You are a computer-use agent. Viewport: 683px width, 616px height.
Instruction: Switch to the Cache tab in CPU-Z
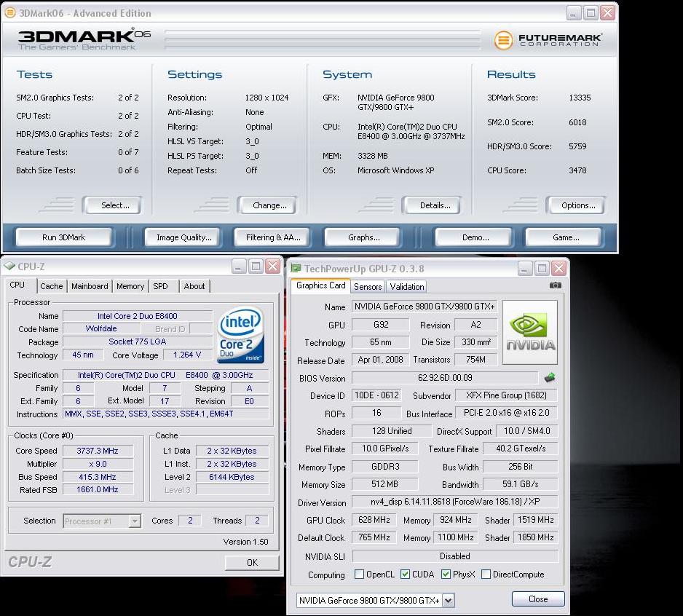(x=52, y=286)
